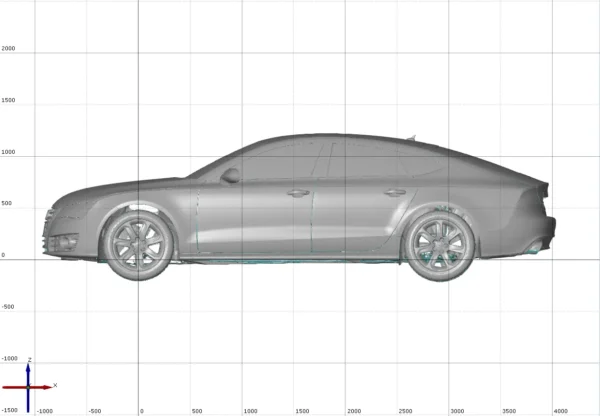
Task: Pick the rear door handle on the car
Action: 395,193
